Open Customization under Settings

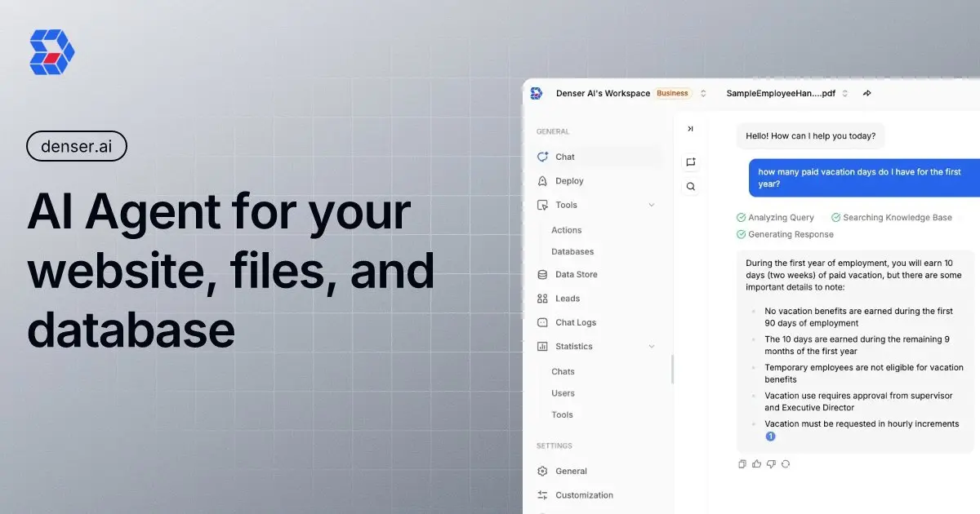583,494
